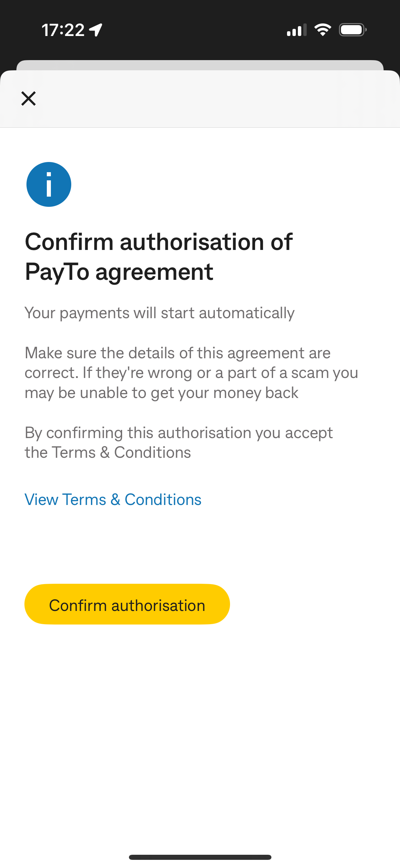Tap the battery indicator icon
This screenshot has height=868, width=400.
[353, 30]
